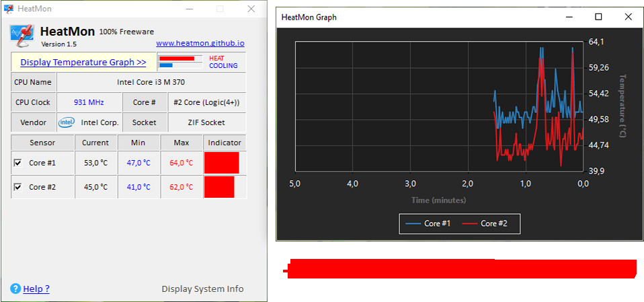The width and height of the screenshot is (644, 302).
Task: Select Core #2 min value 41,0 °C
Action: click(138, 188)
